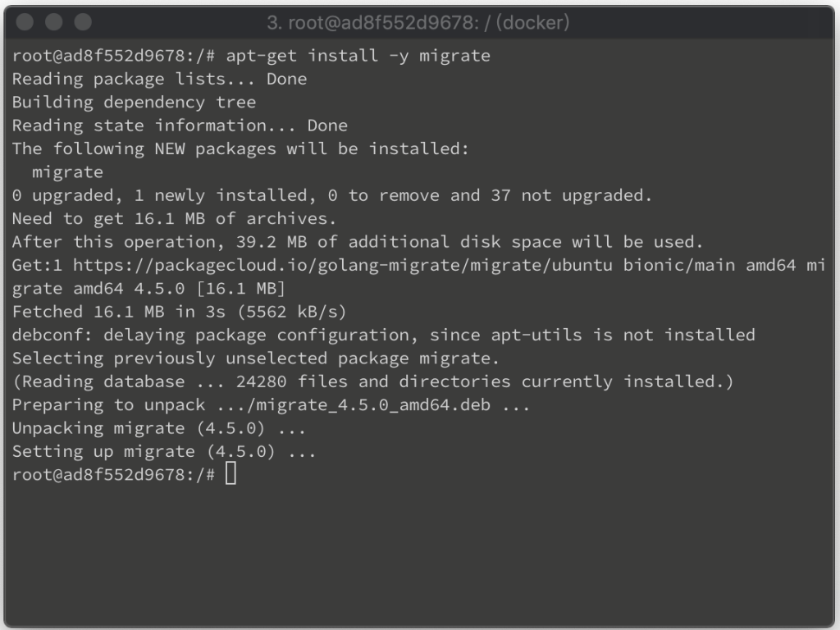Click the 'Reading state information... Done' line

180,126
